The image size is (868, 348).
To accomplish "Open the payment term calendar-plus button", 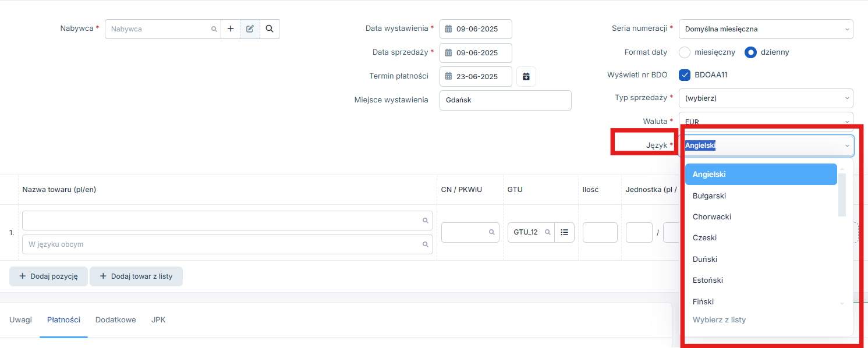I will (526, 76).
